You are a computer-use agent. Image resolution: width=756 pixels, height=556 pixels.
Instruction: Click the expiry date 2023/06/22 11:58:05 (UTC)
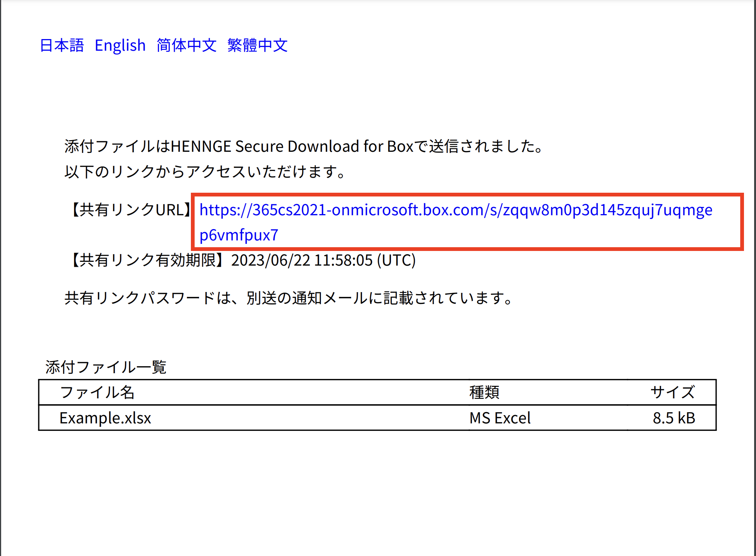[324, 260]
